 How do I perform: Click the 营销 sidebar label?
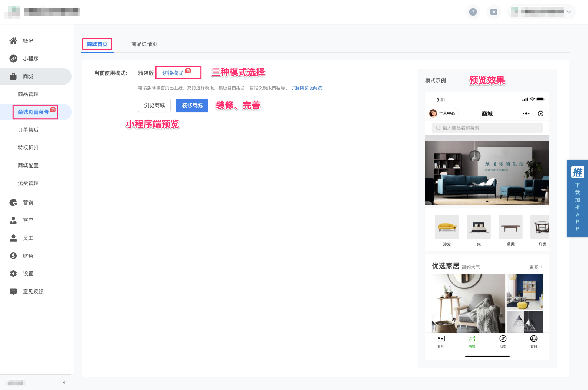(28, 202)
